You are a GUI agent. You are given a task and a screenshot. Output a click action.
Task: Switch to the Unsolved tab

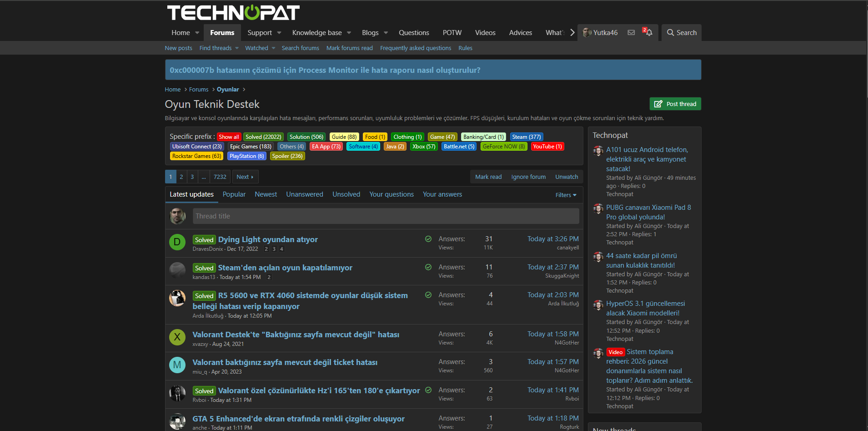click(x=346, y=194)
